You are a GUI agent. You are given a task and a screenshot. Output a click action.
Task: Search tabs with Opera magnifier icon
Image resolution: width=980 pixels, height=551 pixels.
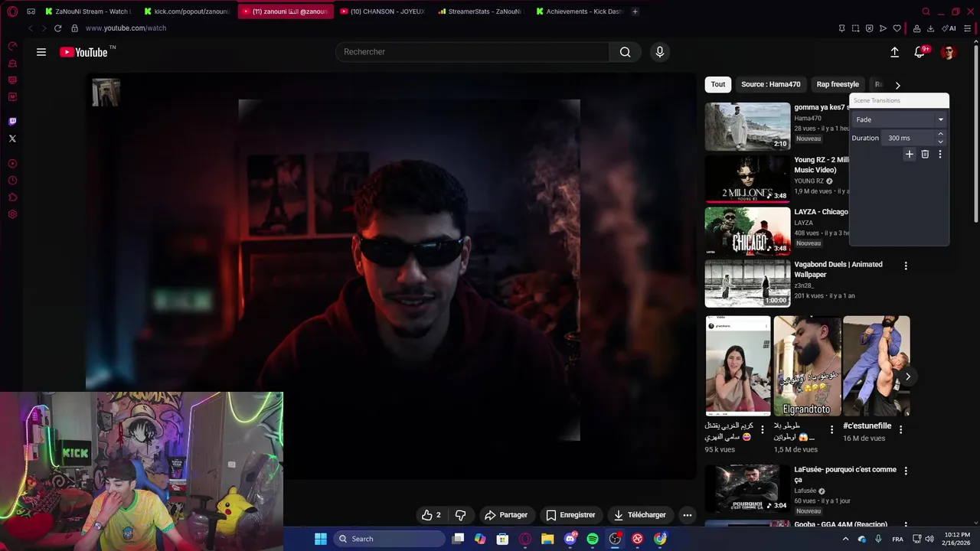pyautogui.click(x=926, y=11)
